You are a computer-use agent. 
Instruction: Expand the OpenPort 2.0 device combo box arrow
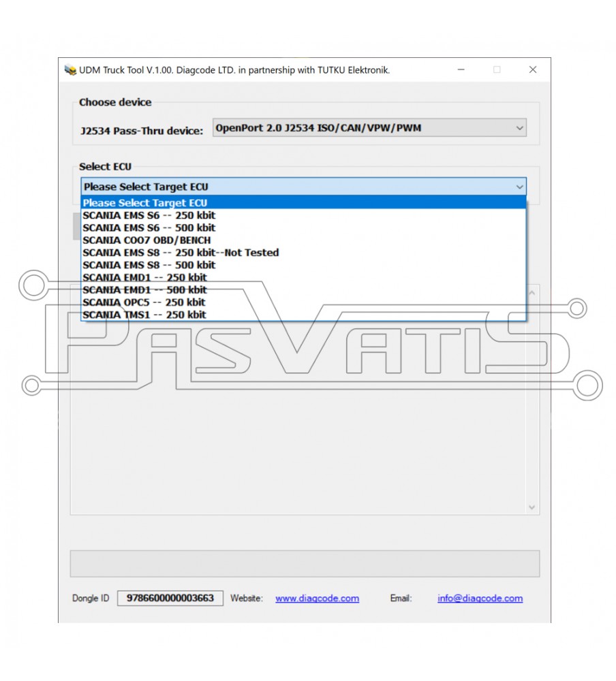520,127
